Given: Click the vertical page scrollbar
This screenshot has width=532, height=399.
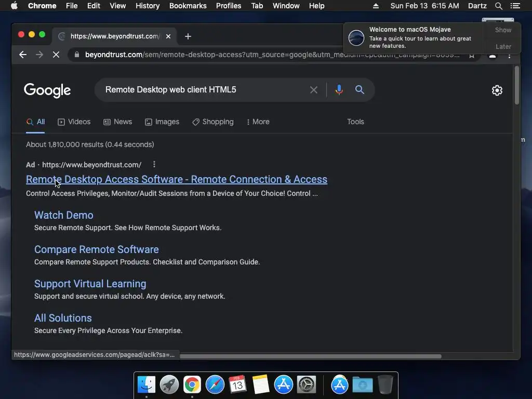Looking at the screenshot, I should point(517,86).
